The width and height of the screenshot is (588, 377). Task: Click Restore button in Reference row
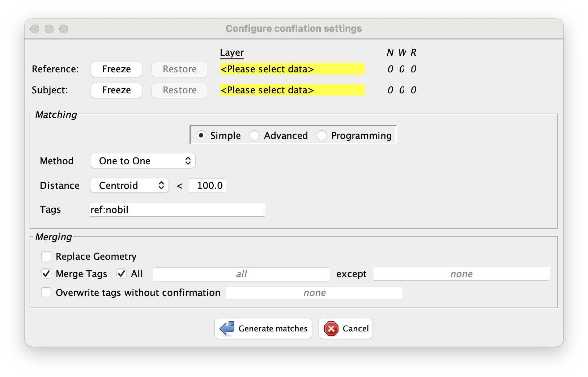180,69
